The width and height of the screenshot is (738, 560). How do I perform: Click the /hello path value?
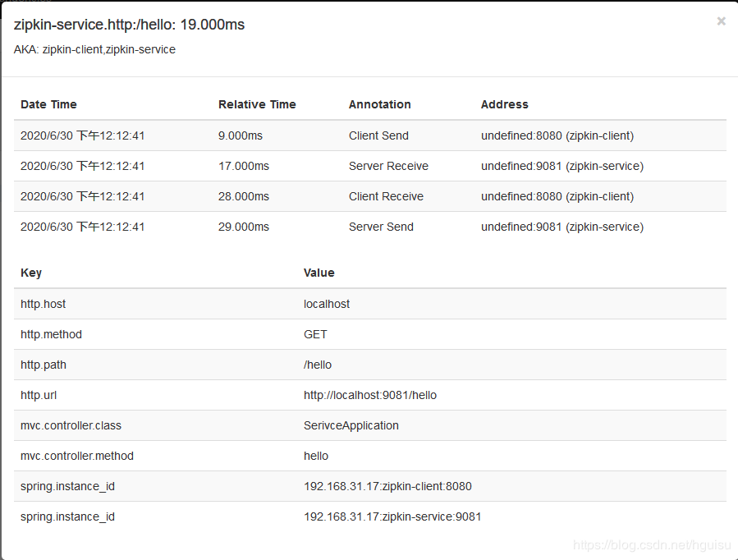[x=318, y=365]
